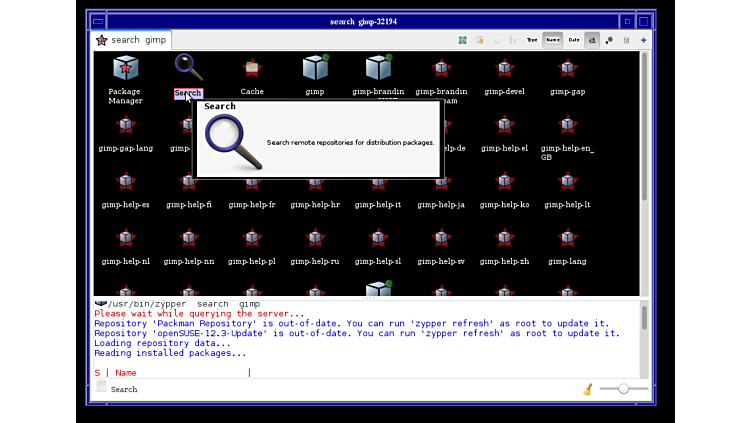
Task: Select the gimp-help-ja package icon
Action: (x=441, y=186)
